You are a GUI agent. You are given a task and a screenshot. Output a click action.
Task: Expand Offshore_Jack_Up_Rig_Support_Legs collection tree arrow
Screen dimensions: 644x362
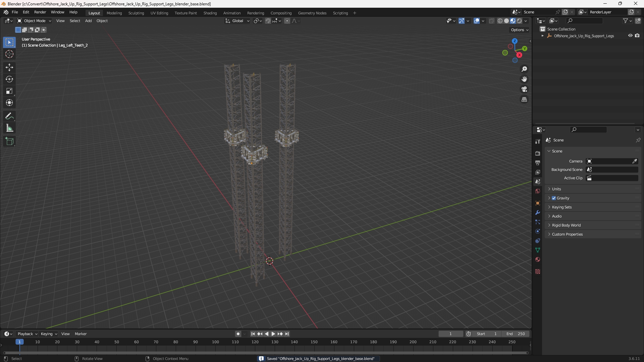click(543, 36)
